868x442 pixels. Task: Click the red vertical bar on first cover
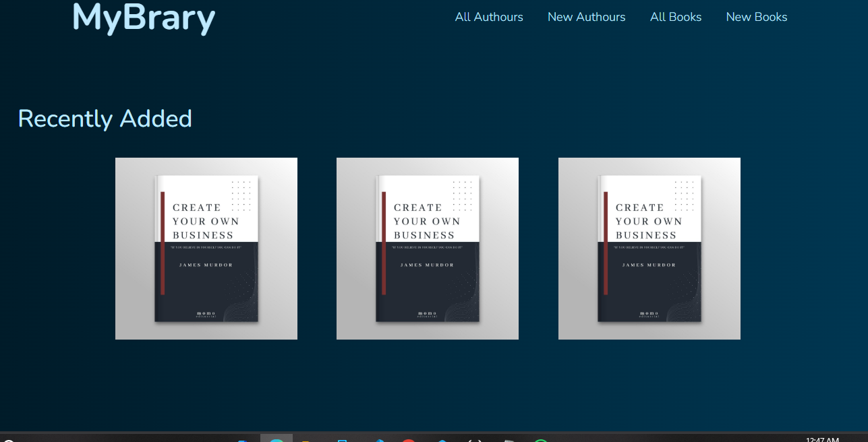coord(163,243)
